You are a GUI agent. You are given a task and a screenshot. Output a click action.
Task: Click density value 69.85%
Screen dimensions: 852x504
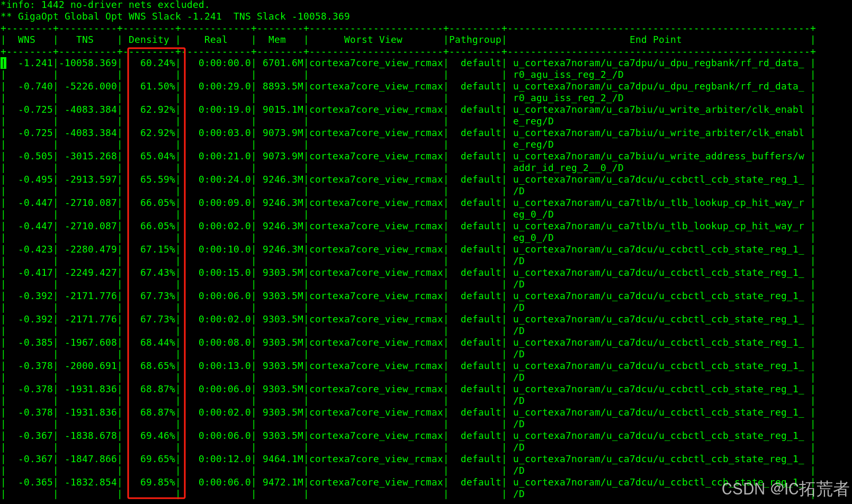tap(157, 482)
